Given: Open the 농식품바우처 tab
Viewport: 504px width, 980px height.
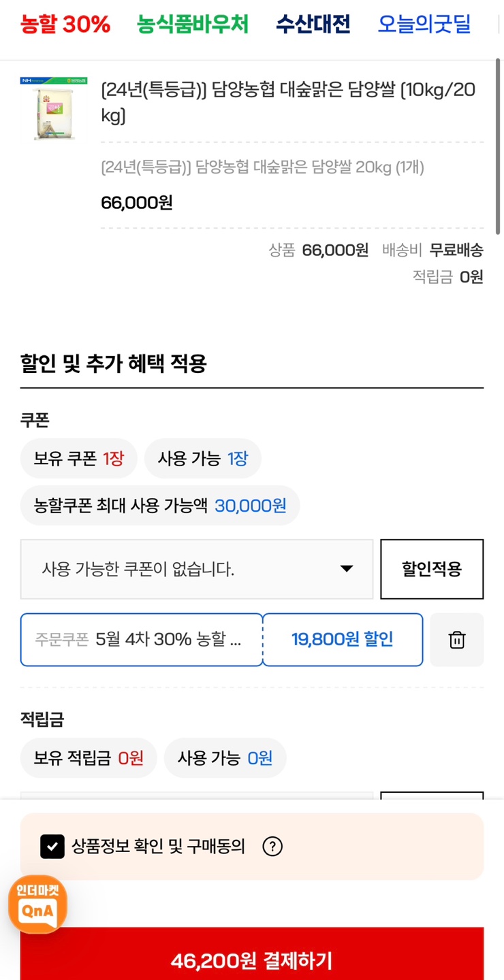Looking at the screenshot, I should (x=193, y=25).
